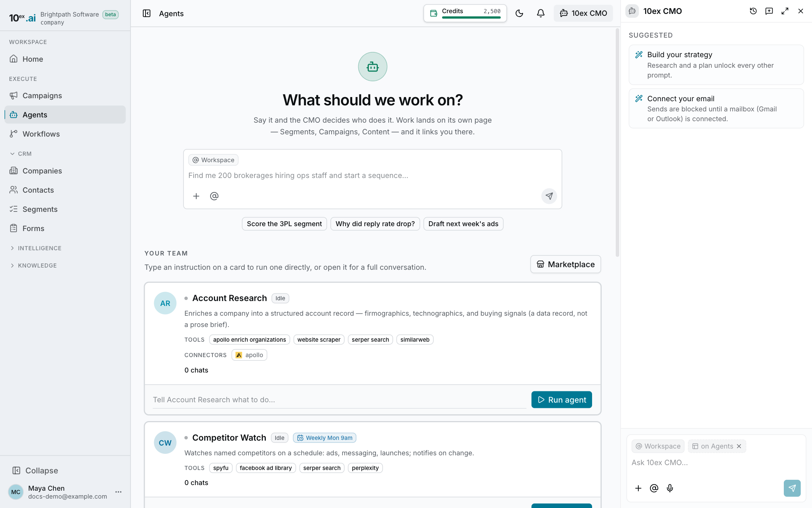Open Contacts in the sidebar

65,190
